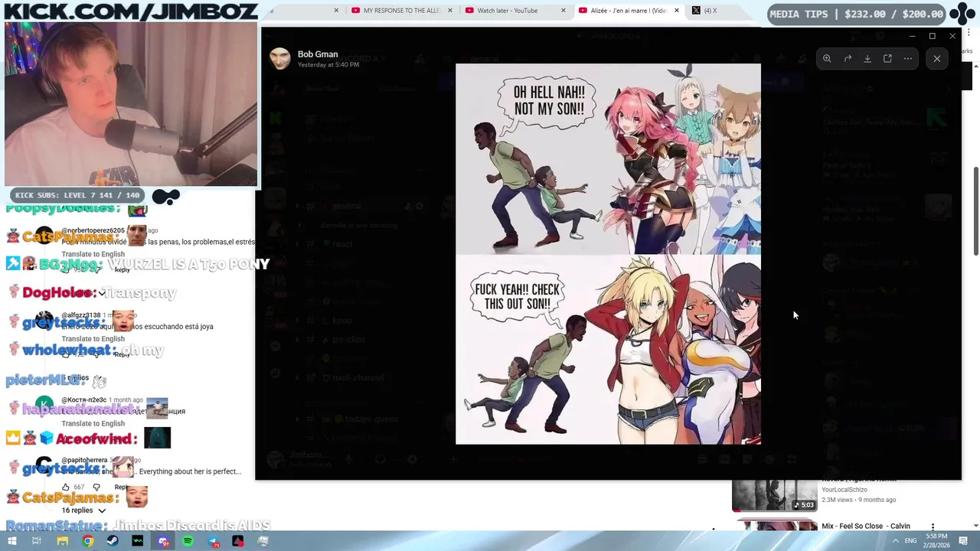Open Telegram from the taskbar

tap(213, 541)
